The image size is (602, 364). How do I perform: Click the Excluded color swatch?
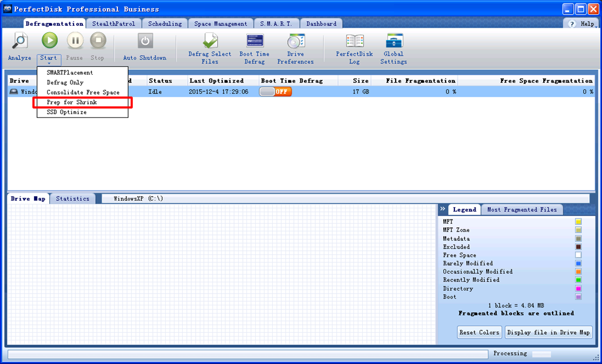point(578,247)
